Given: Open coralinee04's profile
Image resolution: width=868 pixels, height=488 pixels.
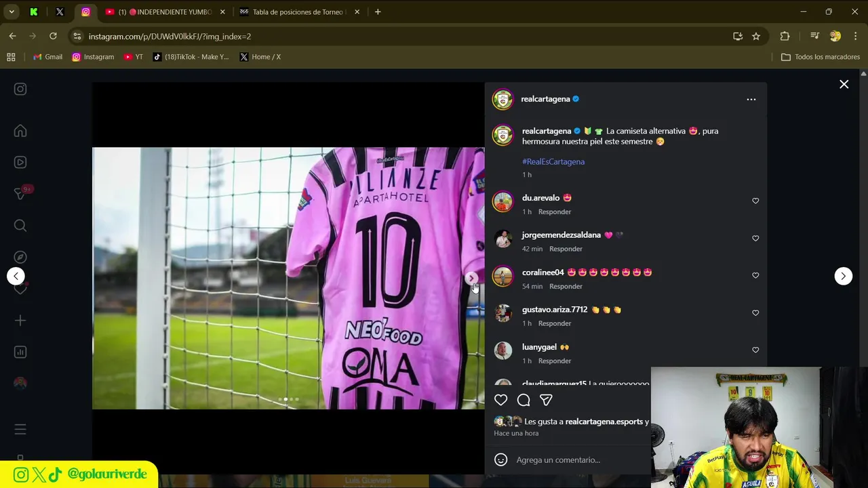Looking at the screenshot, I should point(542,272).
